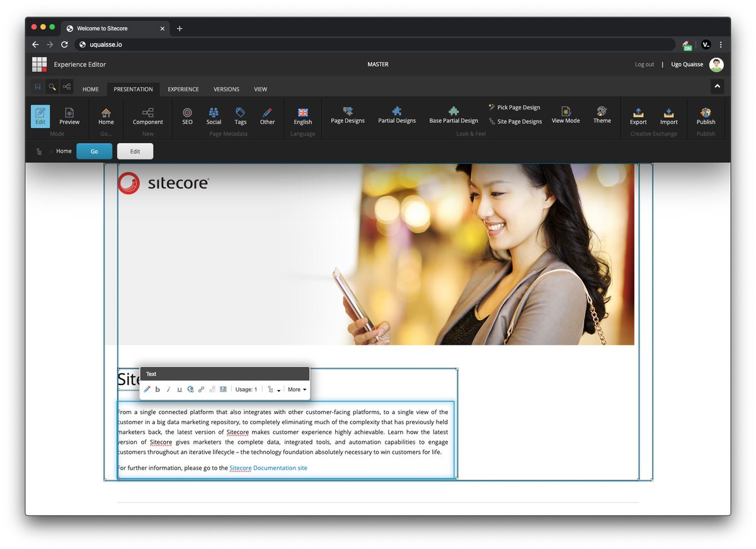Screen dimensions: 756x549
Task: Add a new Component
Action: click(x=148, y=117)
